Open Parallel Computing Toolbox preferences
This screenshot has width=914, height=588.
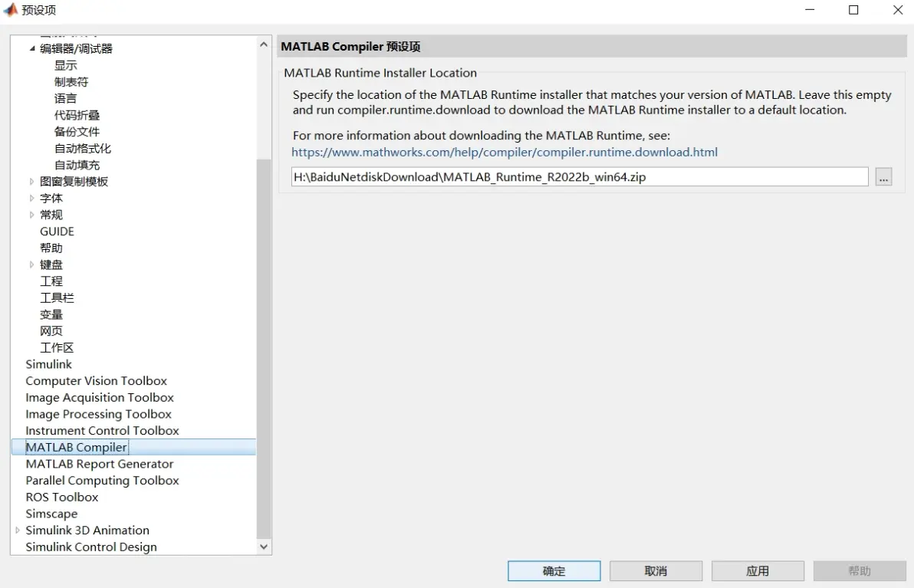[x=103, y=481]
